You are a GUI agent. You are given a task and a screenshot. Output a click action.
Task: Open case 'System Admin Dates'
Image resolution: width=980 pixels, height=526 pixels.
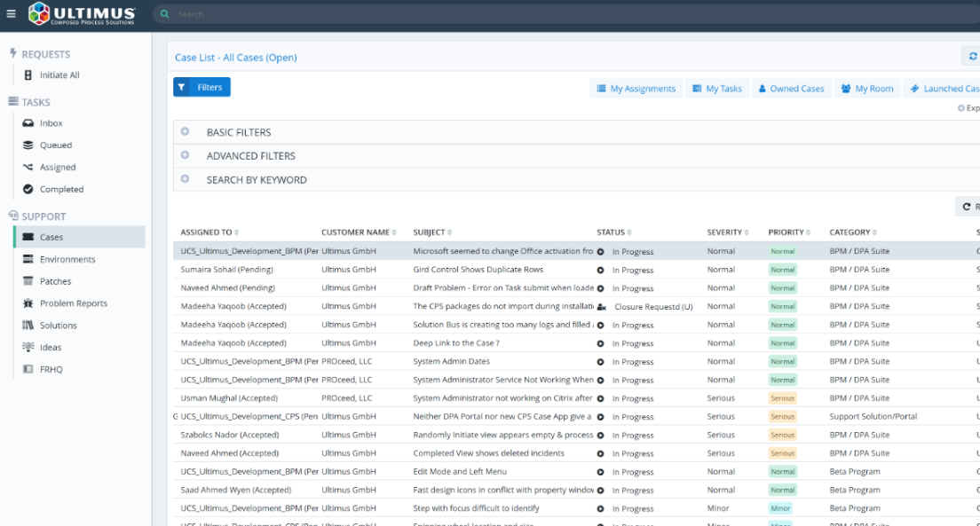point(451,361)
